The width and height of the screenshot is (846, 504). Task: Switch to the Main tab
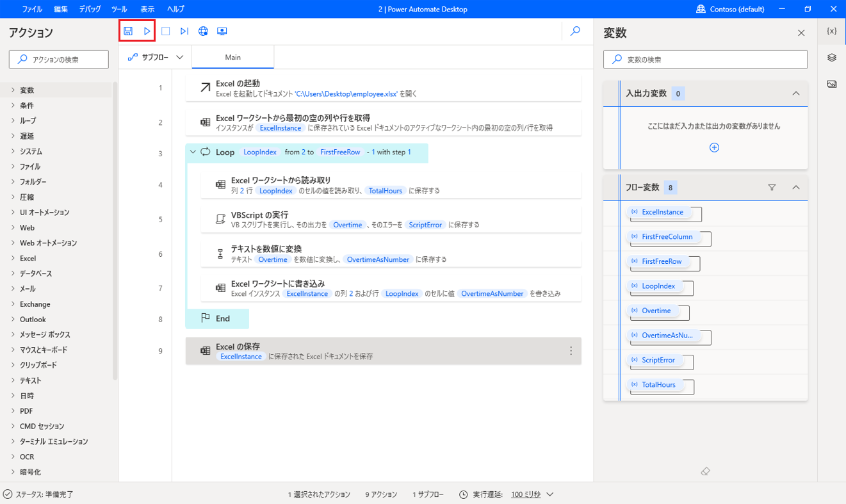(x=232, y=57)
